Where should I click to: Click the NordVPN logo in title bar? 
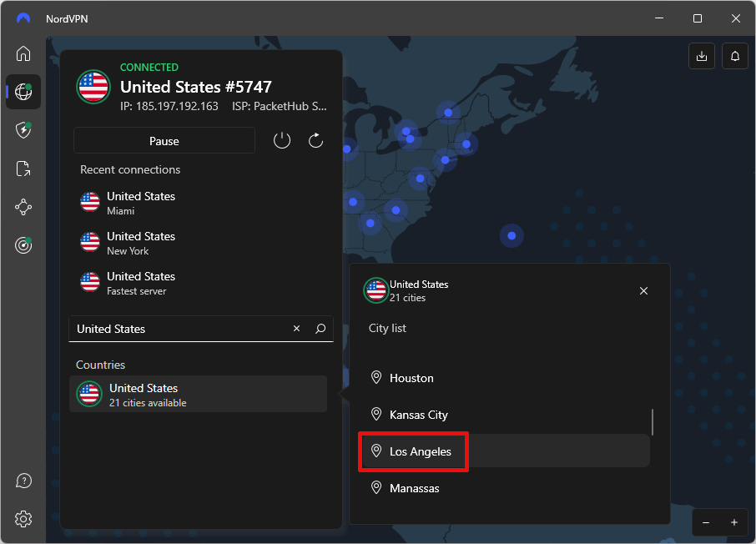(23, 18)
